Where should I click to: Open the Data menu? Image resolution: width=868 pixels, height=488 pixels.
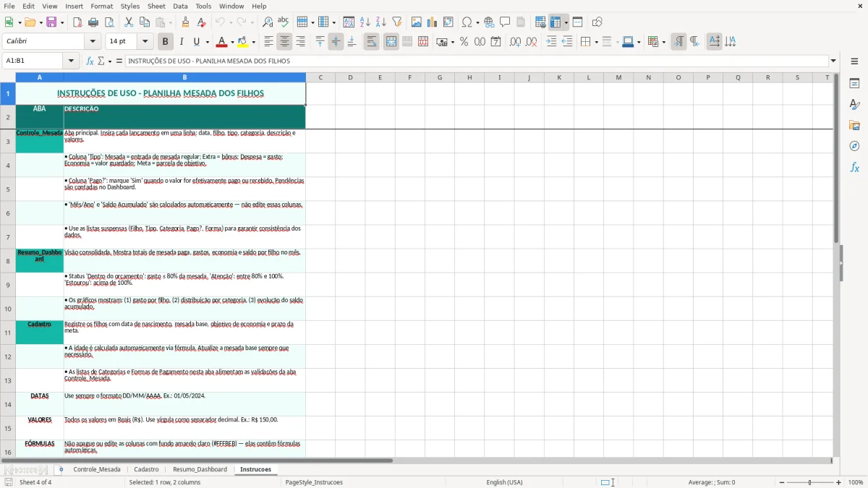180,6
